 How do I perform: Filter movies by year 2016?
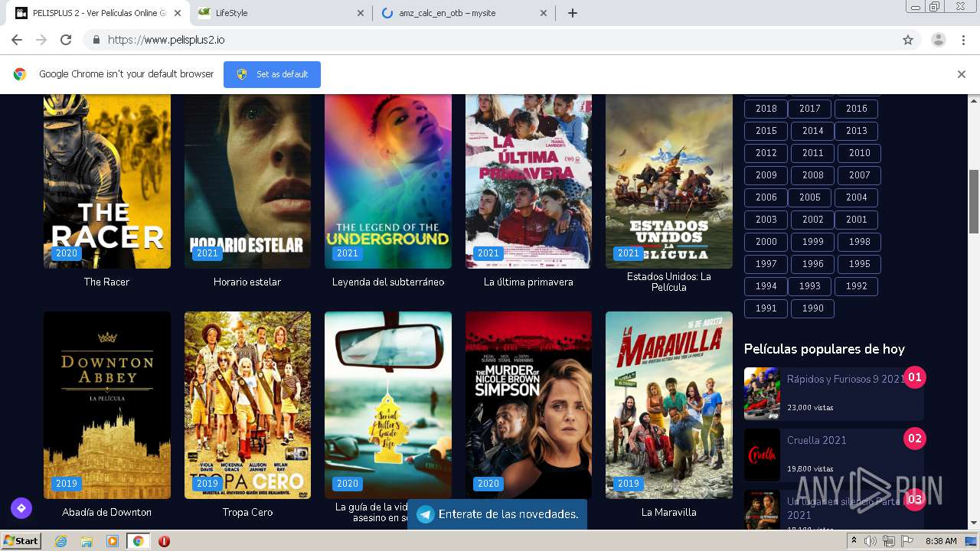coord(856,109)
